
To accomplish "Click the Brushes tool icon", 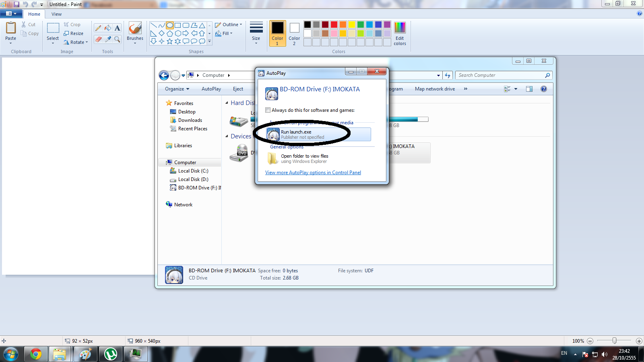I will click(x=135, y=28).
